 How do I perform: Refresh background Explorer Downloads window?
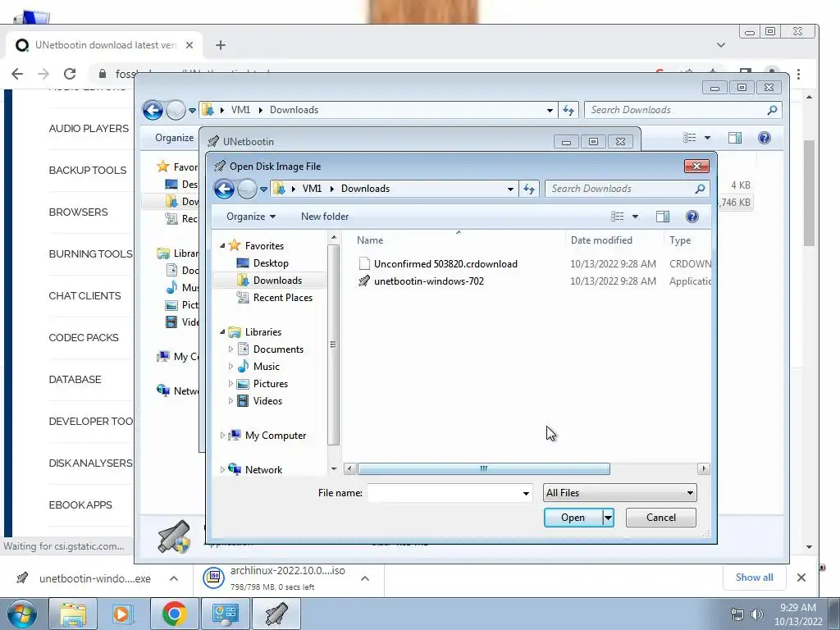tap(568, 111)
